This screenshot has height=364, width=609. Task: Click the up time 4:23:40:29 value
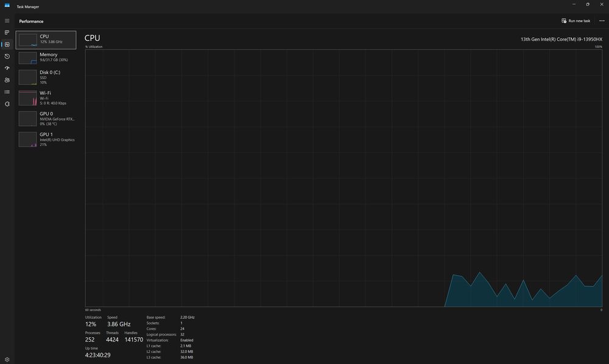pyautogui.click(x=97, y=355)
